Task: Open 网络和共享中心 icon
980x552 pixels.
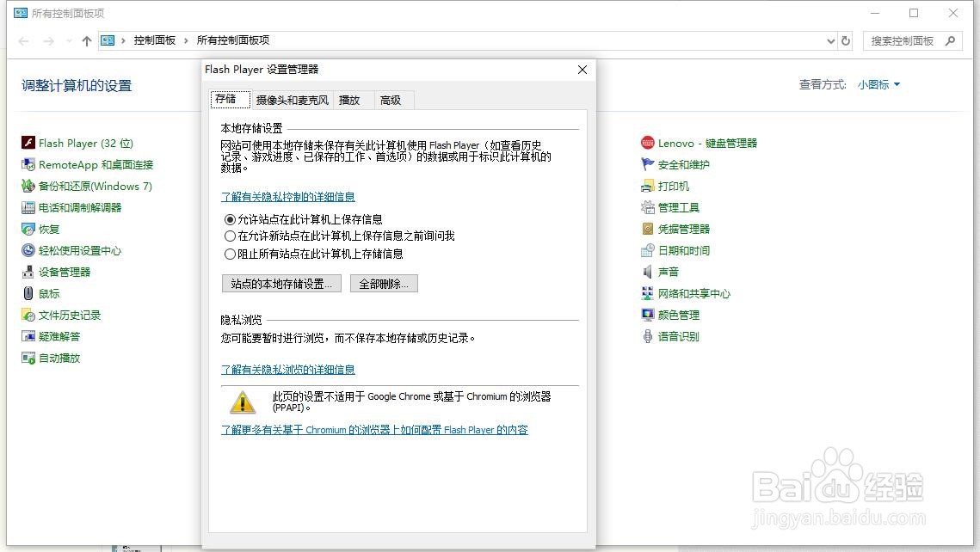Action: coord(648,293)
